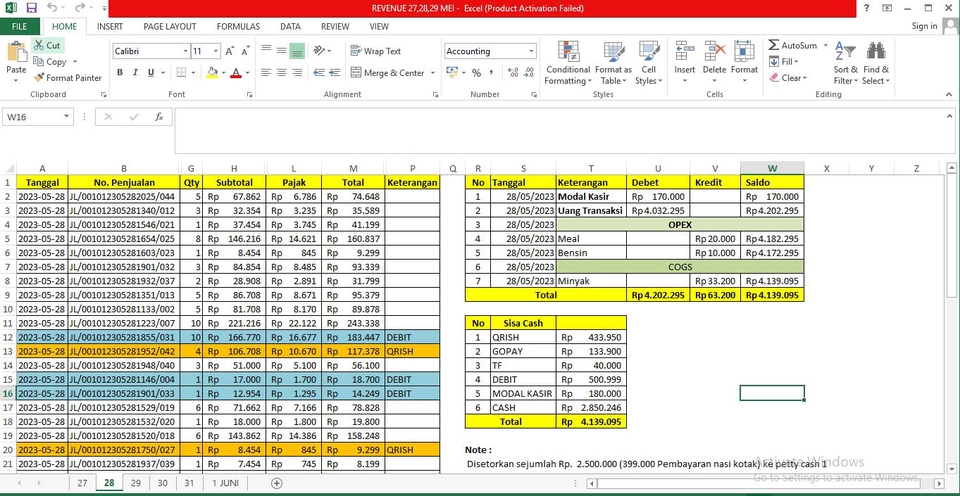Screen dimensions: 960x496
Task: Open Find & Select binoculars
Action: coord(876,64)
